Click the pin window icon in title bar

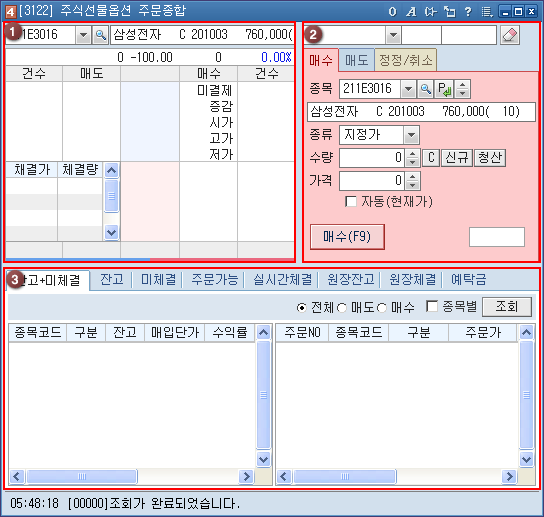450,12
